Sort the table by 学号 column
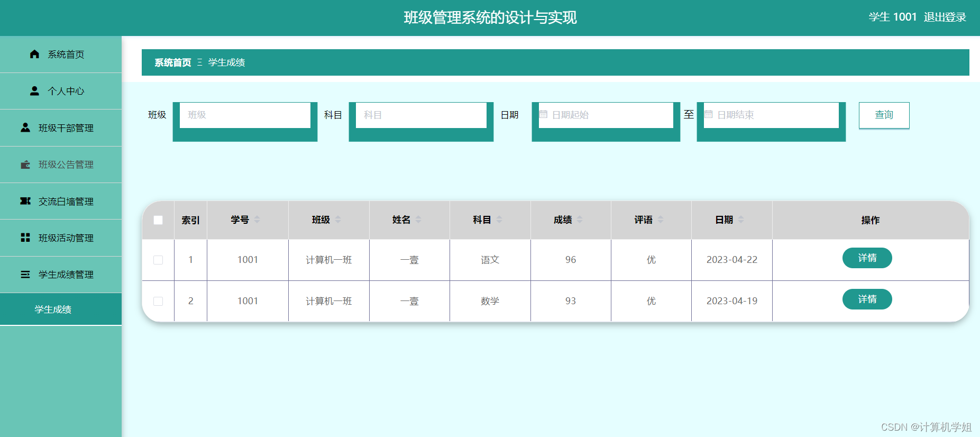The width and height of the screenshot is (980, 437). (257, 220)
